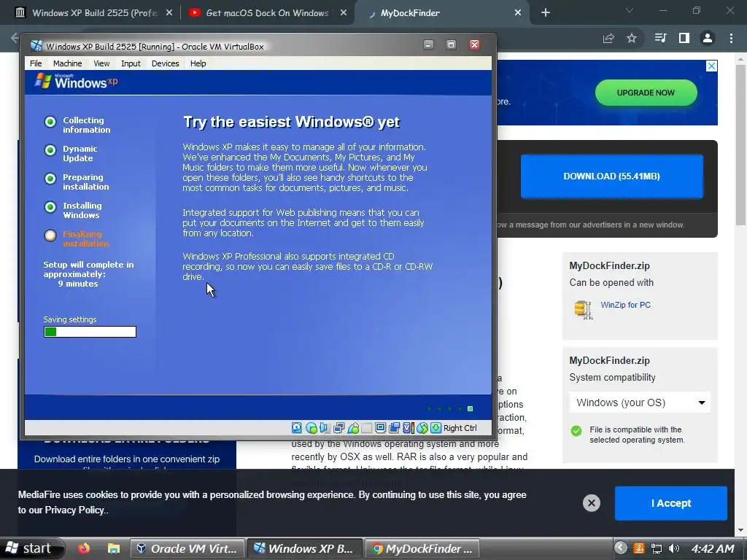Click the volume speaker icon in system tray
This screenshot has height=560, width=747.
[673, 548]
